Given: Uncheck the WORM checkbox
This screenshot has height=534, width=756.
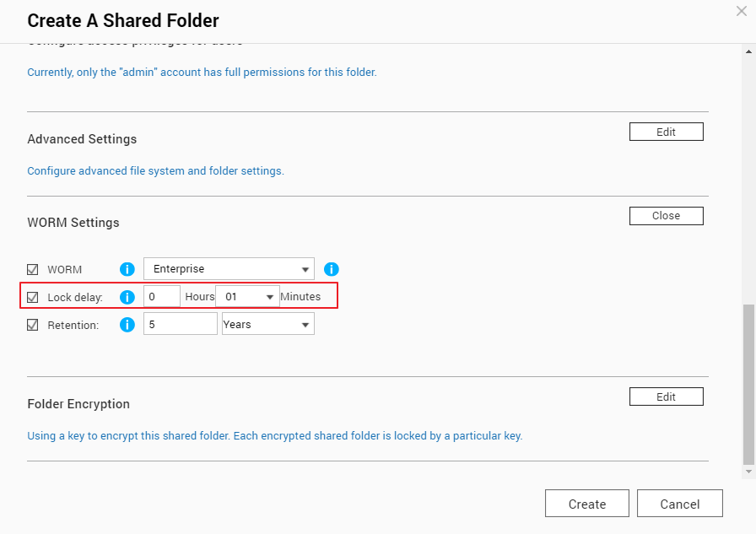Looking at the screenshot, I should click(x=32, y=269).
